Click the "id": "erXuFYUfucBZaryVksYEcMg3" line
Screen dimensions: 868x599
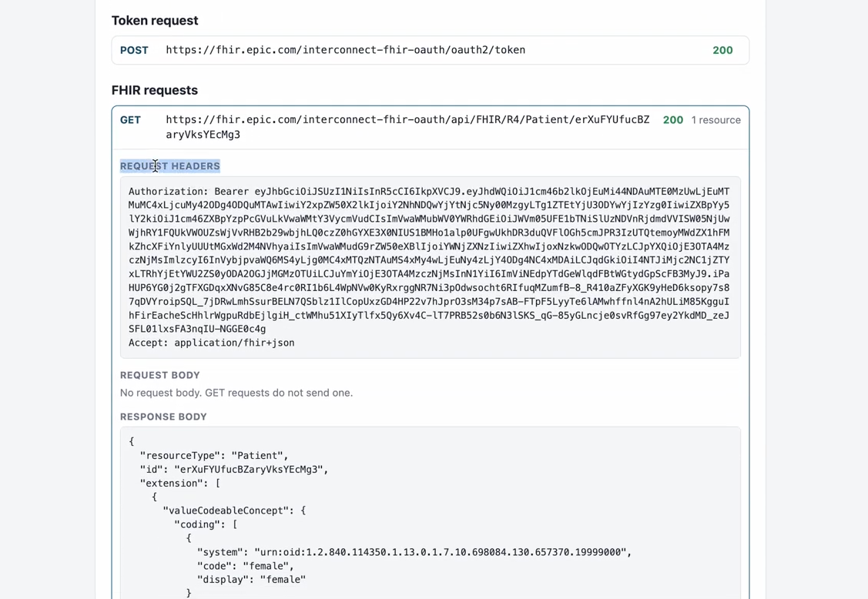click(234, 470)
